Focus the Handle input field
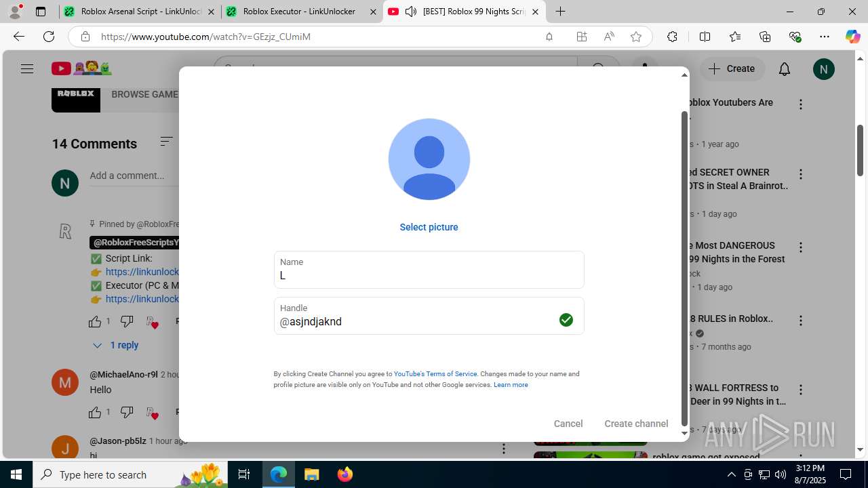 (429, 316)
